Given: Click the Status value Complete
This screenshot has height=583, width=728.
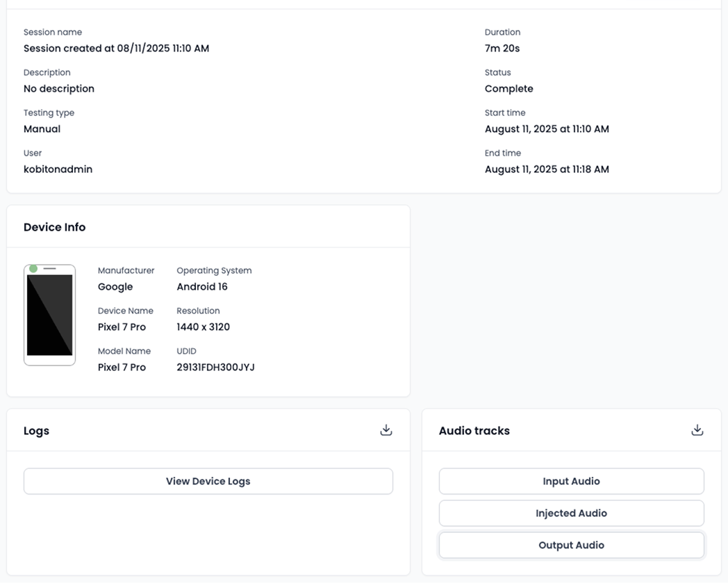Looking at the screenshot, I should [509, 88].
